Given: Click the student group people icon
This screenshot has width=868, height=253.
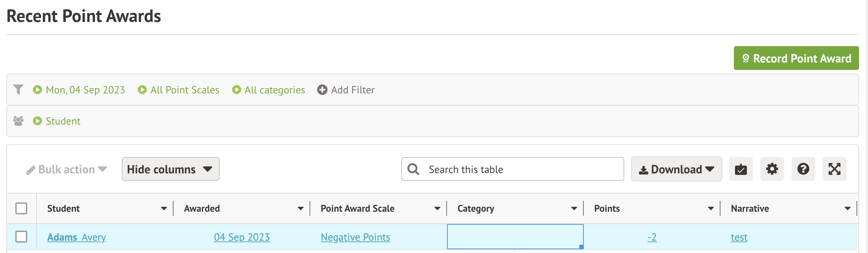Looking at the screenshot, I should (18, 121).
